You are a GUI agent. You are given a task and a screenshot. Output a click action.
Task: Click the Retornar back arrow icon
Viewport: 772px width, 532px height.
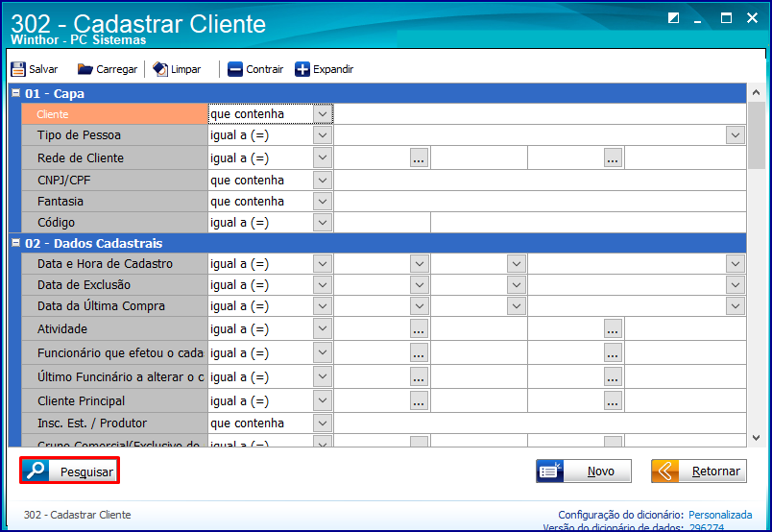pos(665,472)
